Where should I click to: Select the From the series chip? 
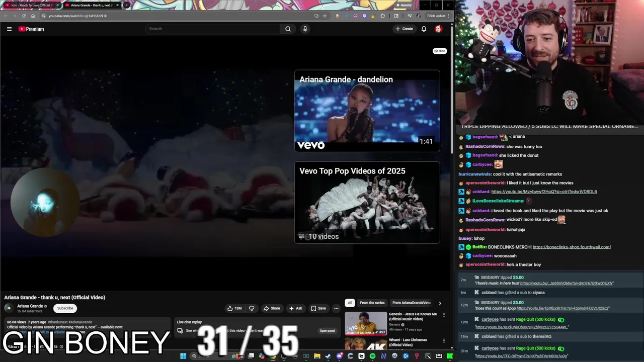click(x=372, y=303)
